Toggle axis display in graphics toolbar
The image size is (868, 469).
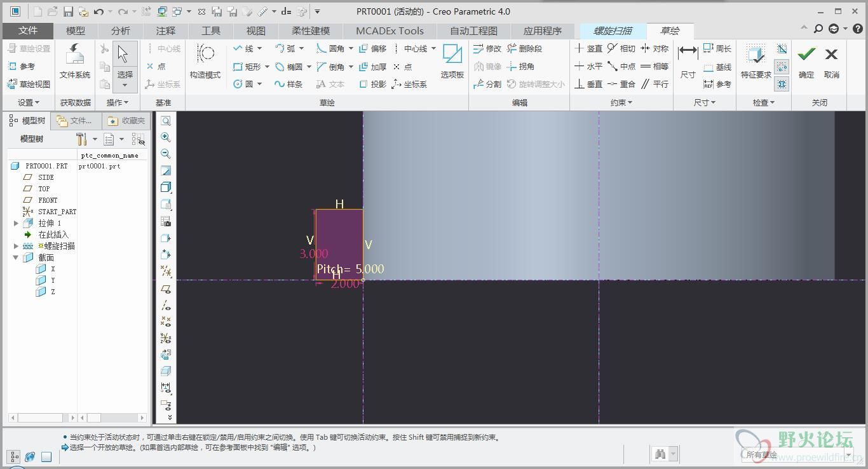pos(166,305)
